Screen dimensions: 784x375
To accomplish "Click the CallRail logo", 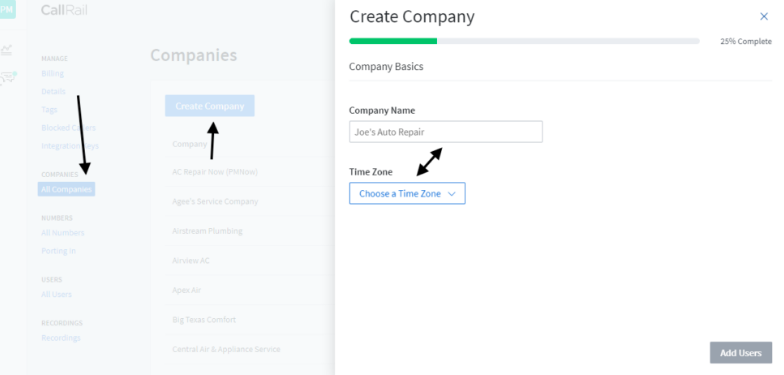I will (64, 10).
